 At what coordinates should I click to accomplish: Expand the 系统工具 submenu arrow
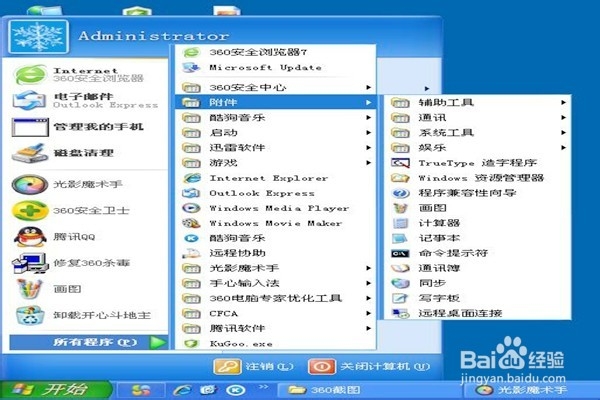coord(564,133)
